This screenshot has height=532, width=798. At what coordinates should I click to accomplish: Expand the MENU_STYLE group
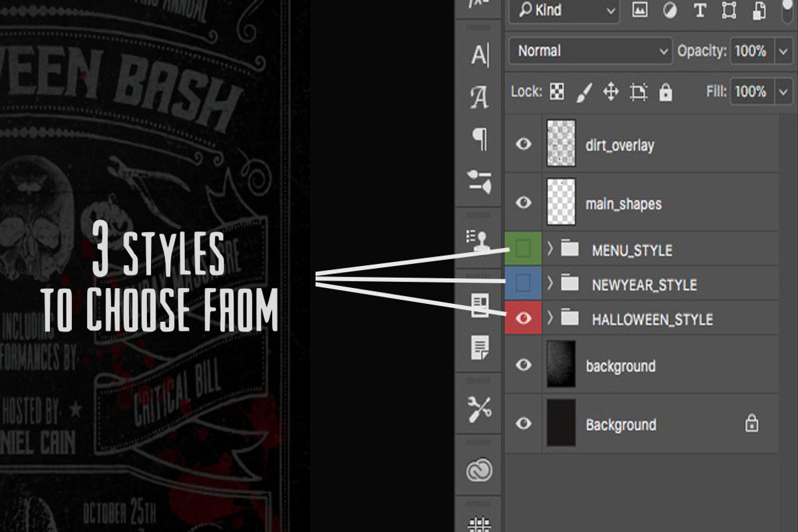click(x=550, y=249)
